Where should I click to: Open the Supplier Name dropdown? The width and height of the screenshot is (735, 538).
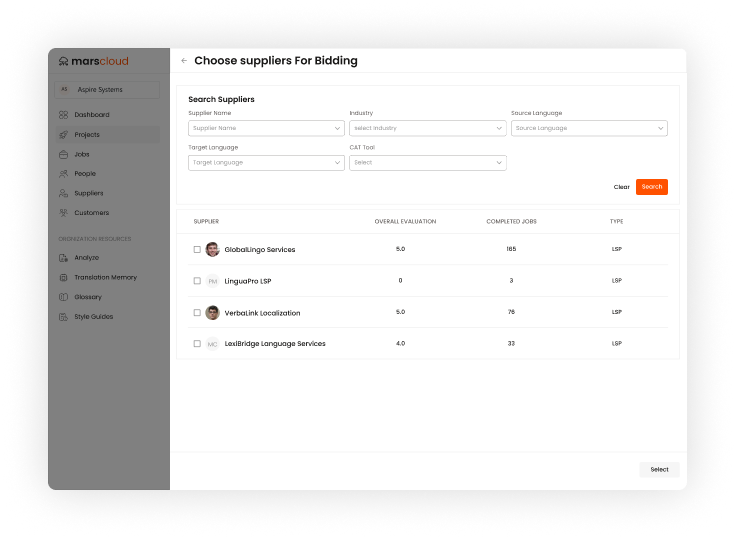[x=266, y=128]
